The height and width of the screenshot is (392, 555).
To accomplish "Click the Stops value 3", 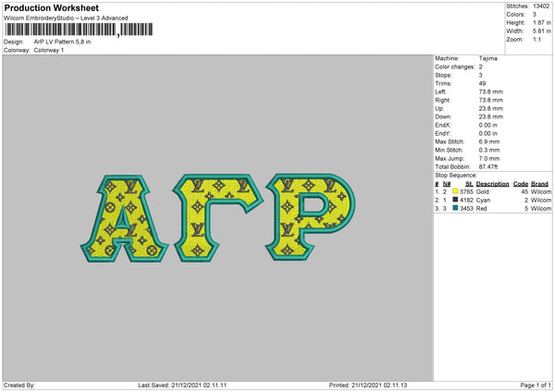I will coord(481,75).
